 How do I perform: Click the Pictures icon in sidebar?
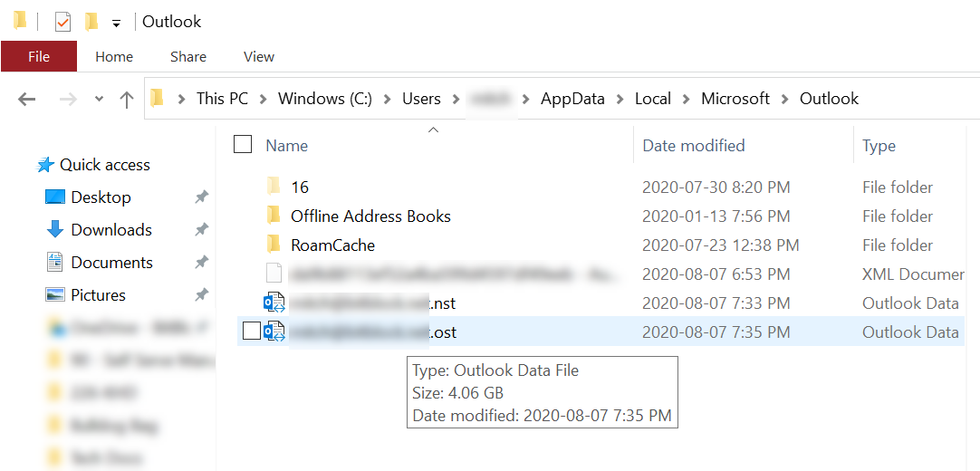point(55,294)
